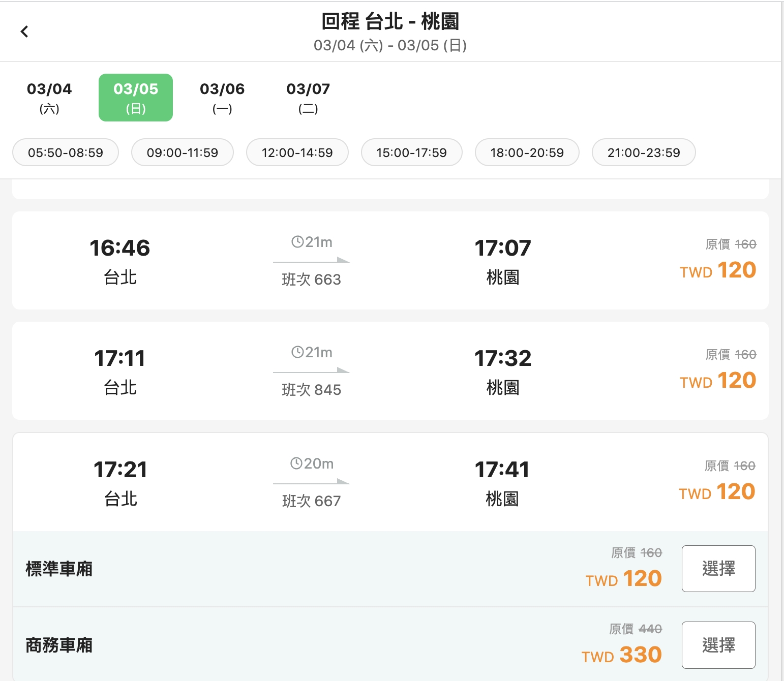
Task: Click the struck-through 原價 440 original price
Action: 636,629
